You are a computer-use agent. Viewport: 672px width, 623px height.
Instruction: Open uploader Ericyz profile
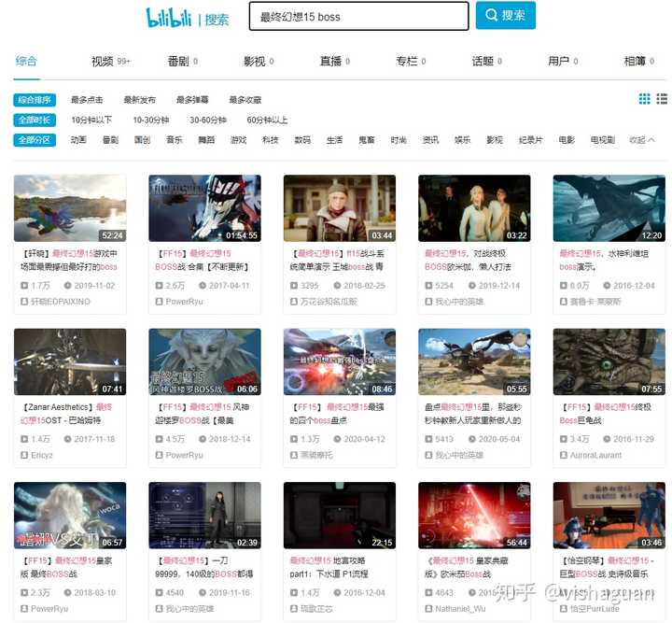(x=42, y=456)
